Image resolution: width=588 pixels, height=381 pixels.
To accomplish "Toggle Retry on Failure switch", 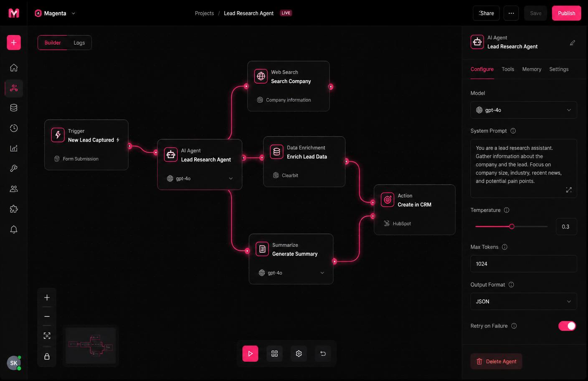I will 567,326.
